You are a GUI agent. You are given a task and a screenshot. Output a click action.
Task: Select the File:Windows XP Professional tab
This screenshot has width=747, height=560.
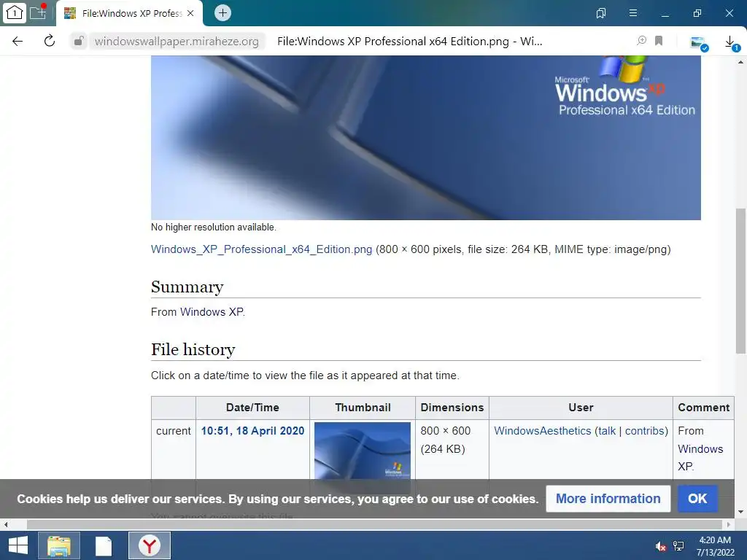(x=130, y=13)
